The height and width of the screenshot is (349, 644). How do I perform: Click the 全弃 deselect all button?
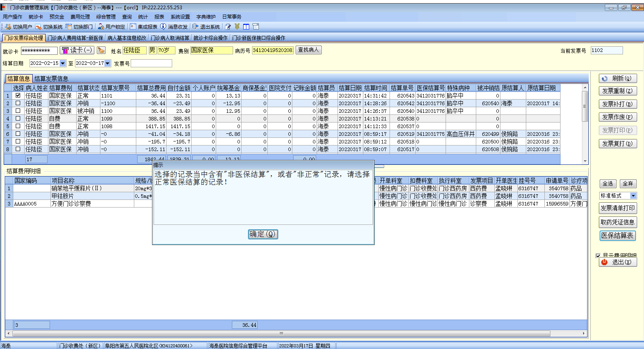click(x=628, y=184)
